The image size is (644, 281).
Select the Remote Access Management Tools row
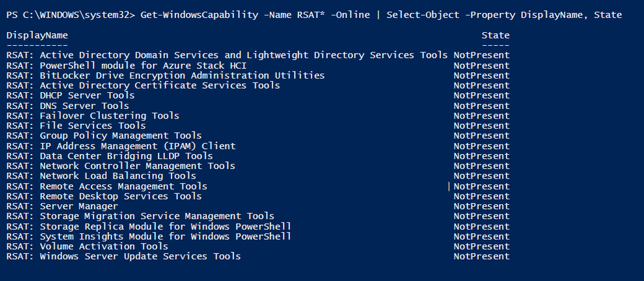(258, 186)
